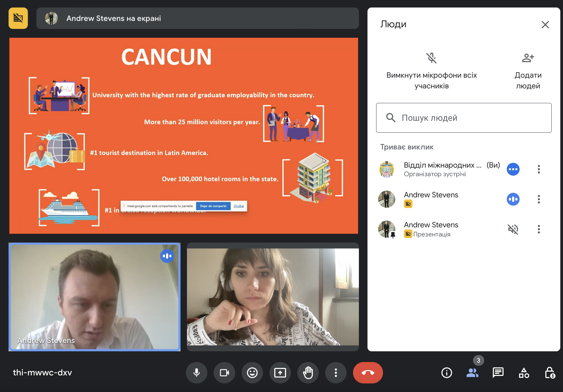The width and height of the screenshot is (563, 392).
Task: Click the yellow presentation icon top left
Action: 18,18
